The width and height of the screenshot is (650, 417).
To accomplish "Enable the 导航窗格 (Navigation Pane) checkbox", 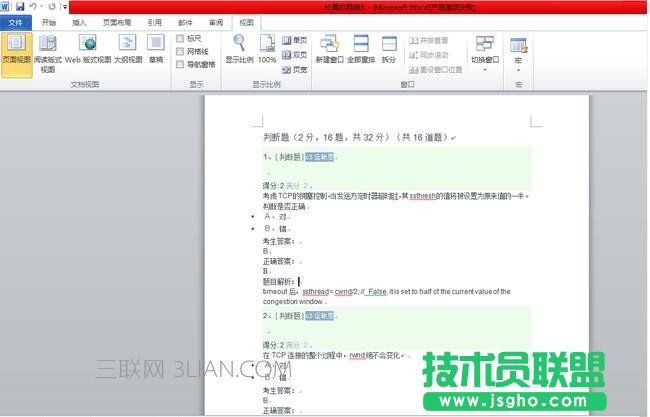I will pos(180,64).
